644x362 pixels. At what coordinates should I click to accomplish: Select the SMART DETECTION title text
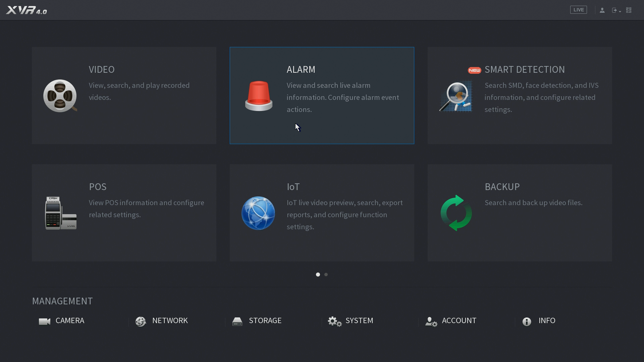[525, 69]
